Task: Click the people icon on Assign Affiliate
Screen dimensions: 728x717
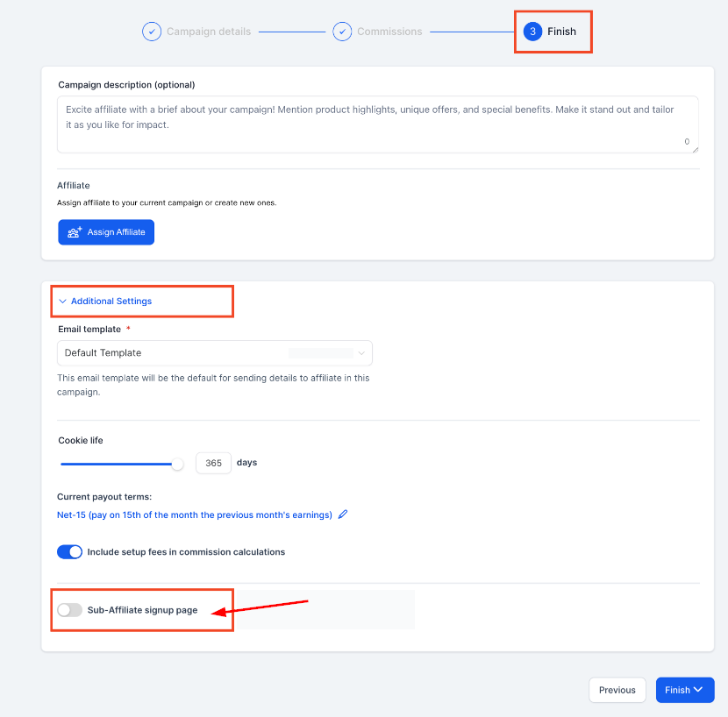Action: (75, 232)
